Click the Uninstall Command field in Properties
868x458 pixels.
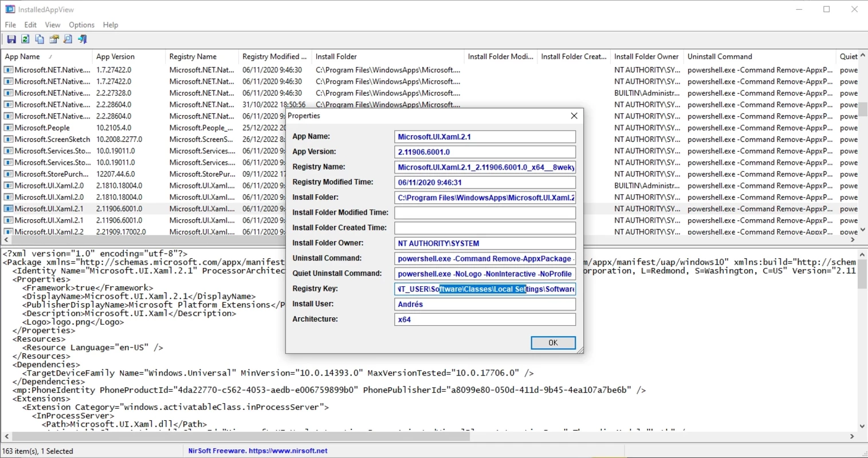(x=485, y=258)
